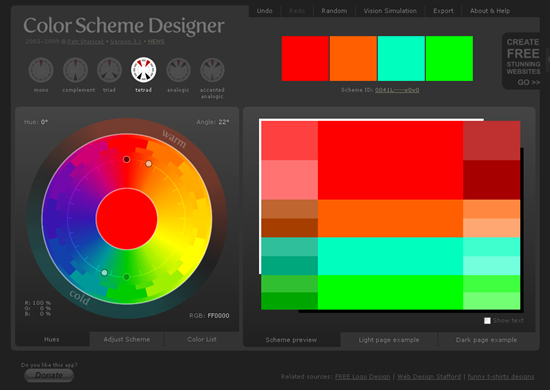This screenshot has width=550, height=390.
Task: Open the NEWS link
Action: (x=156, y=41)
